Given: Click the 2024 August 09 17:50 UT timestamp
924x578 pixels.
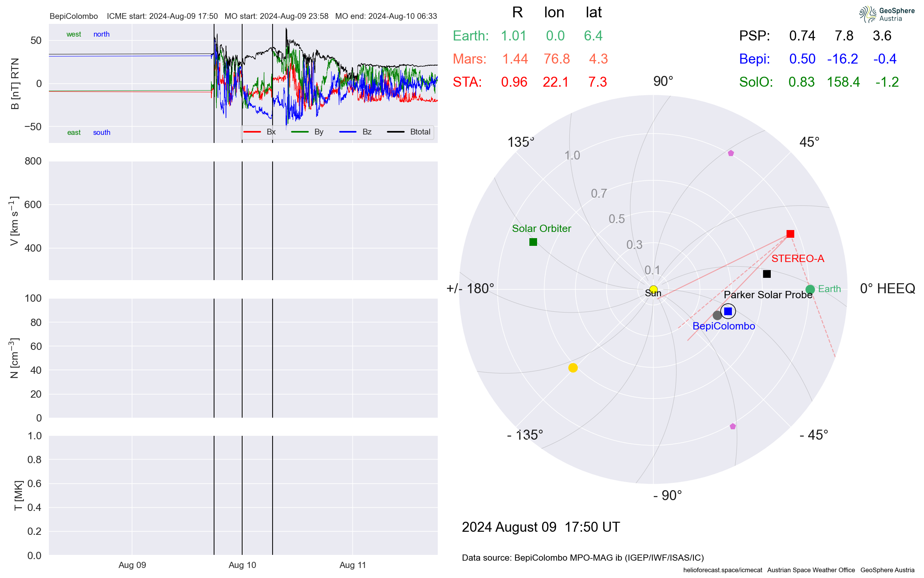Looking at the screenshot, I should coord(541,527).
